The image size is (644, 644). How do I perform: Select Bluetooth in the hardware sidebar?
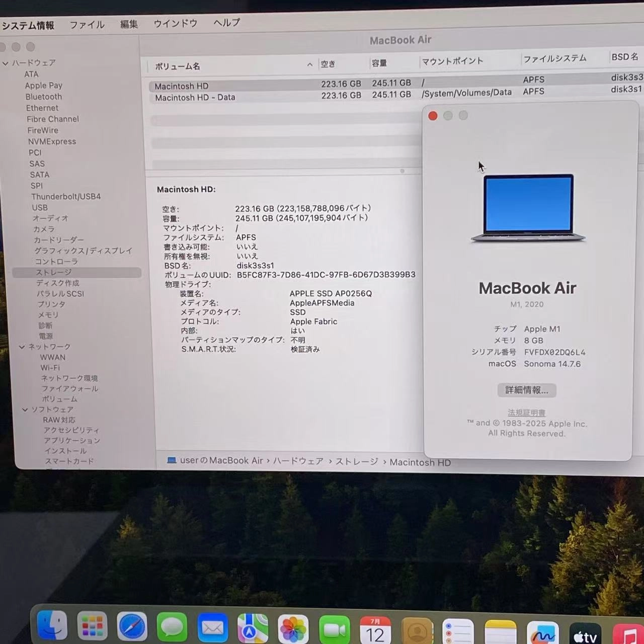point(43,97)
